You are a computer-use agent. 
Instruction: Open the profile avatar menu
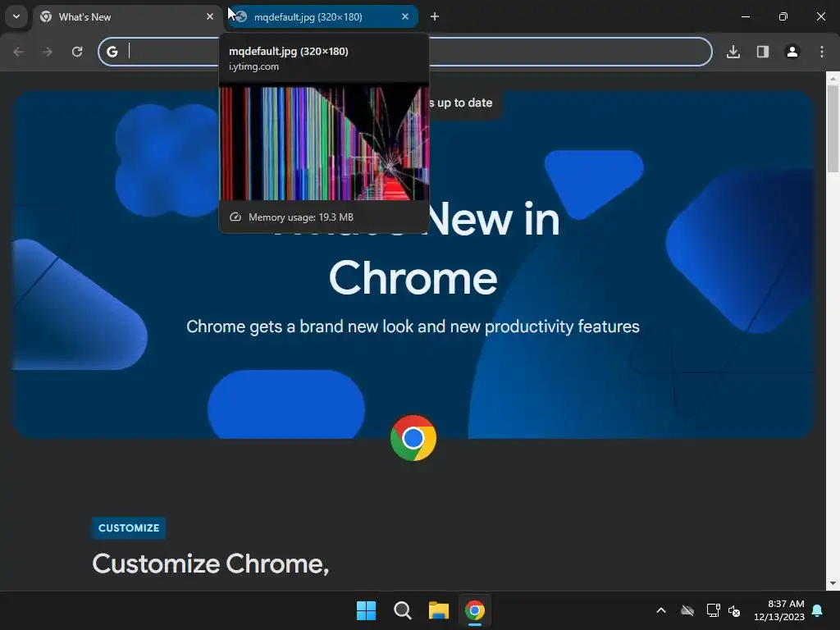point(792,52)
